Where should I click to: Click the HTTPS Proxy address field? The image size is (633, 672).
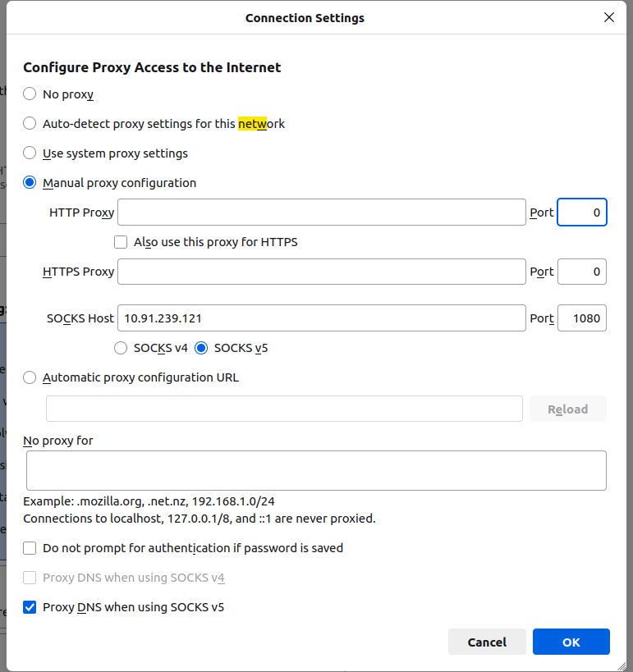click(x=321, y=272)
